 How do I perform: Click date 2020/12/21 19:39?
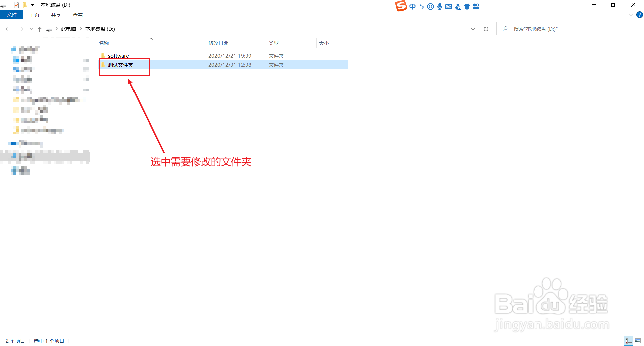(x=230, y=56)
